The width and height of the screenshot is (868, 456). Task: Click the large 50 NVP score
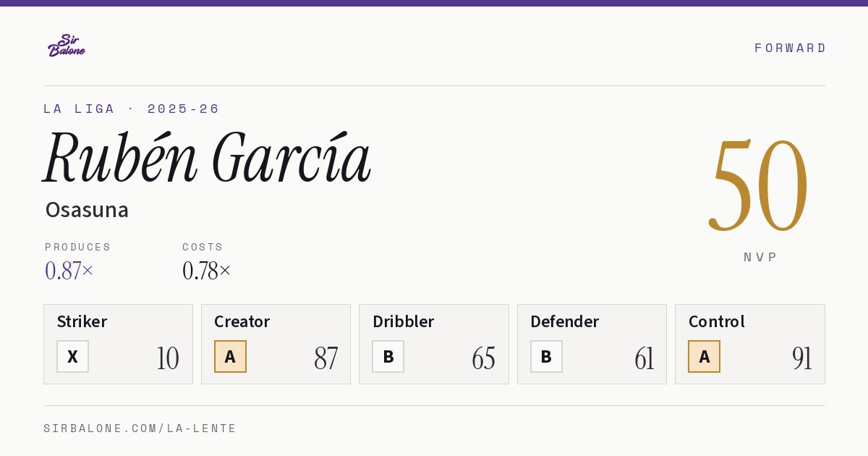point(759,185)
